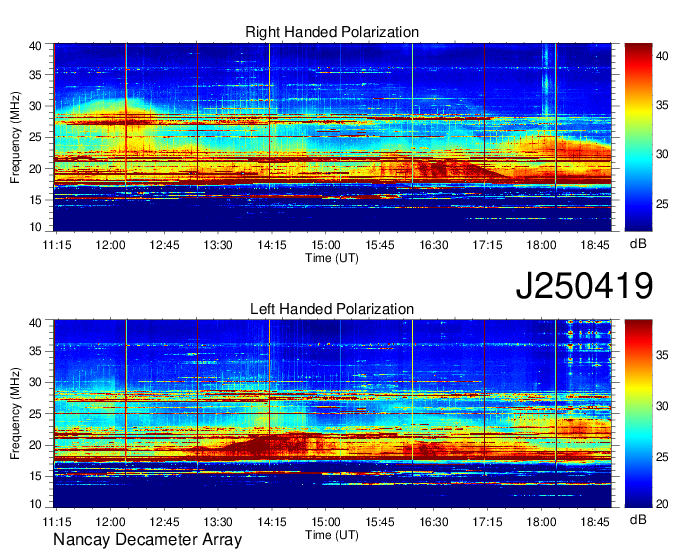
Task: Click the 20 MHz frequency tick of lower plot
Action: click(x=35, y=445)
